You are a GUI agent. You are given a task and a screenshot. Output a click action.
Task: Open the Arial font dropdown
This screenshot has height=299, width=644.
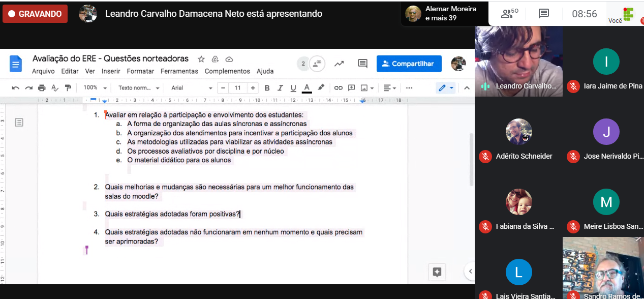point(192,88)
